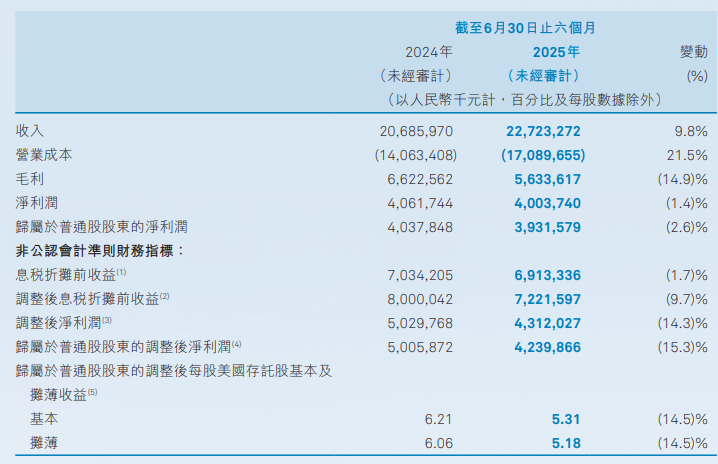Select the 21.5% change value

687,155
